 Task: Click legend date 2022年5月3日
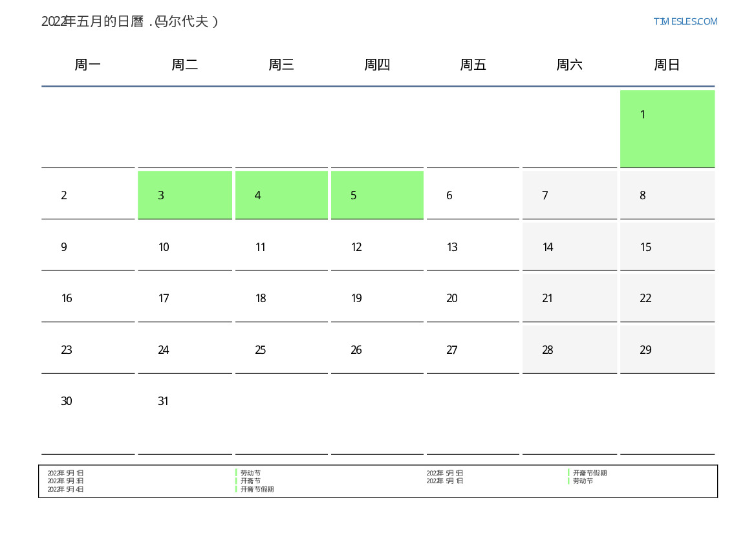pyautogui.click(x=65, y=481)
